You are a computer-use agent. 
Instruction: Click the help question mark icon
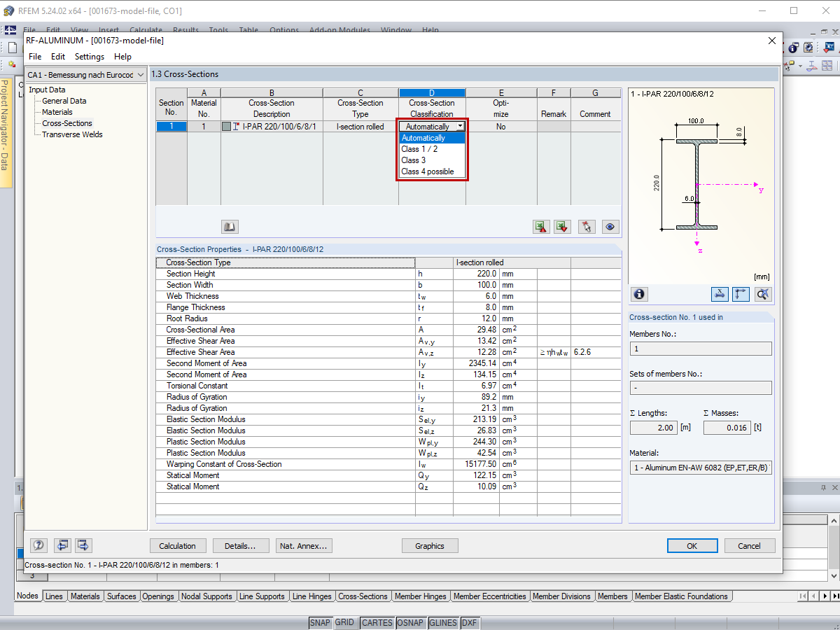point(39,545)
